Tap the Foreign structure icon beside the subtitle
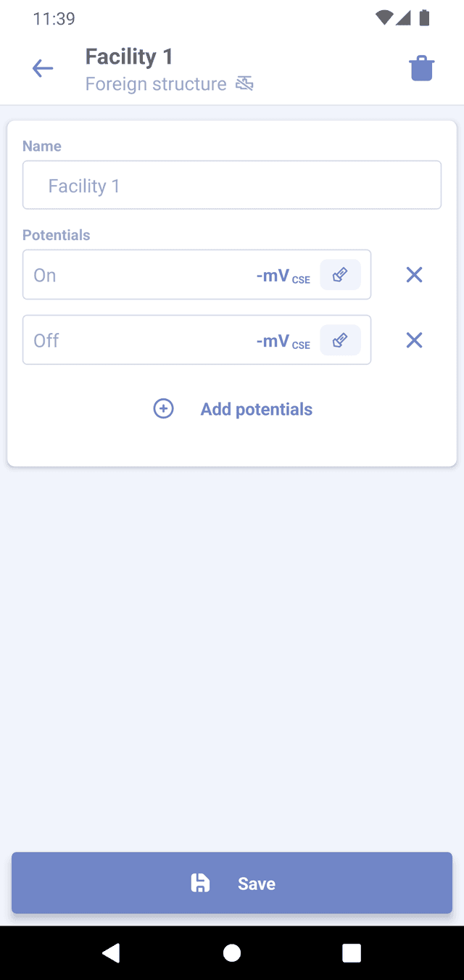Image resolution: width=464 pixels, height=980 pixels. pos(244,84)
